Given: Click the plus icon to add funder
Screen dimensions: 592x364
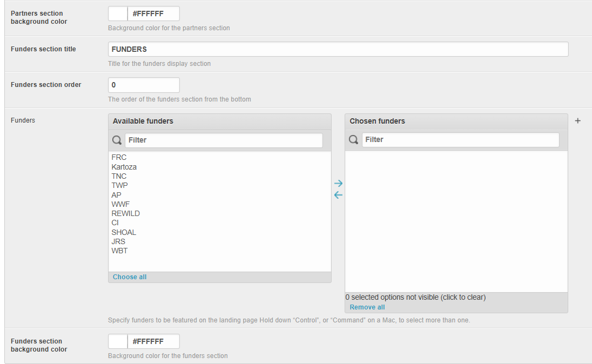Looking at the screenshot, I should [x=577, y=121].
